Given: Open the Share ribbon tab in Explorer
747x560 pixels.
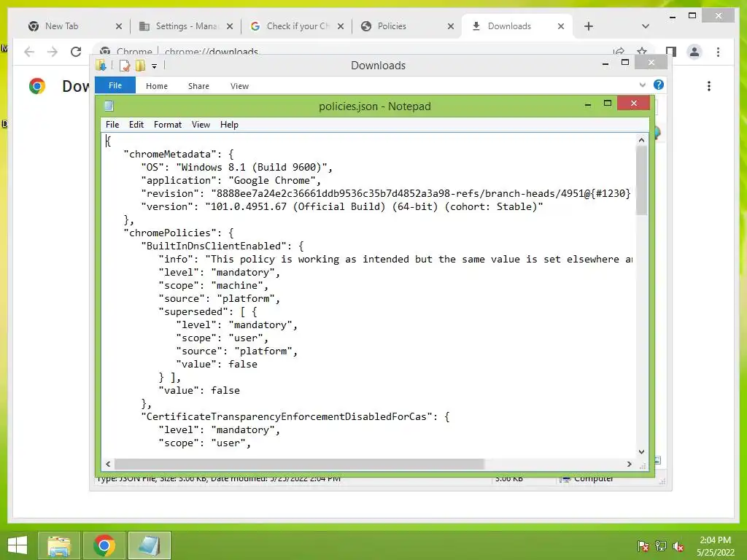Looking at the screenshot, I should tap(198, 86).
